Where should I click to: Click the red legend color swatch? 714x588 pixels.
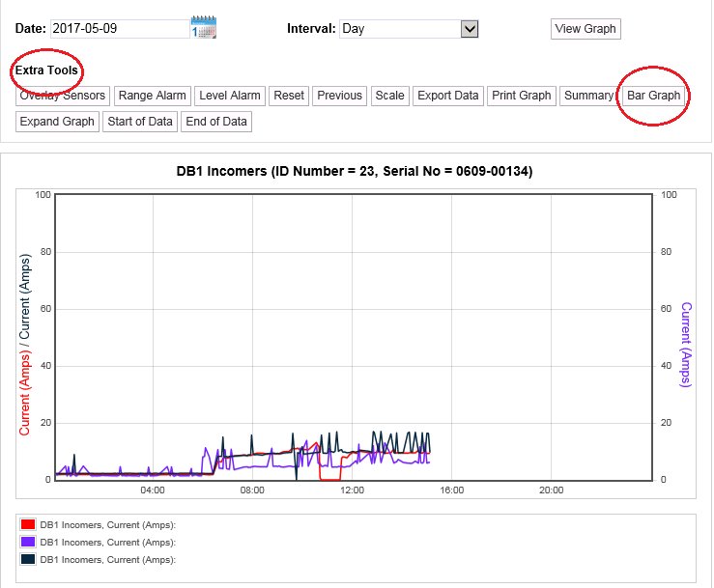point(28,525)
